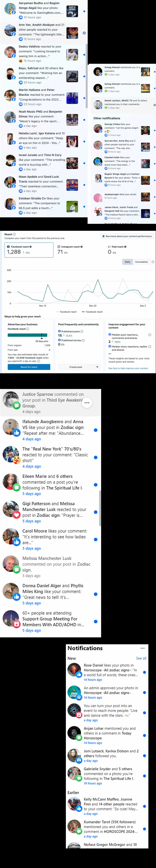
Task: Open the Donna Daniel Alger and Phyllis Miles King notification
Action: coord(50,594)
